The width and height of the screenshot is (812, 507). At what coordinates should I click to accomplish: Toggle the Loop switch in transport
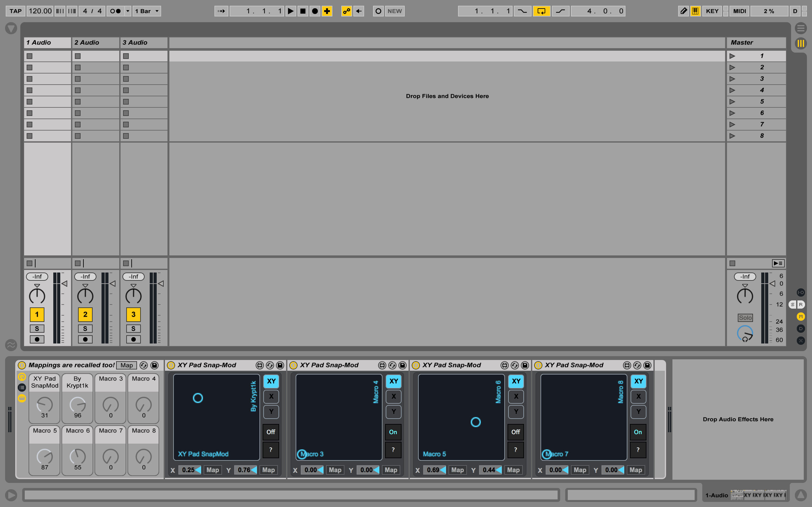pyautogui.click(x=541, y=11)
